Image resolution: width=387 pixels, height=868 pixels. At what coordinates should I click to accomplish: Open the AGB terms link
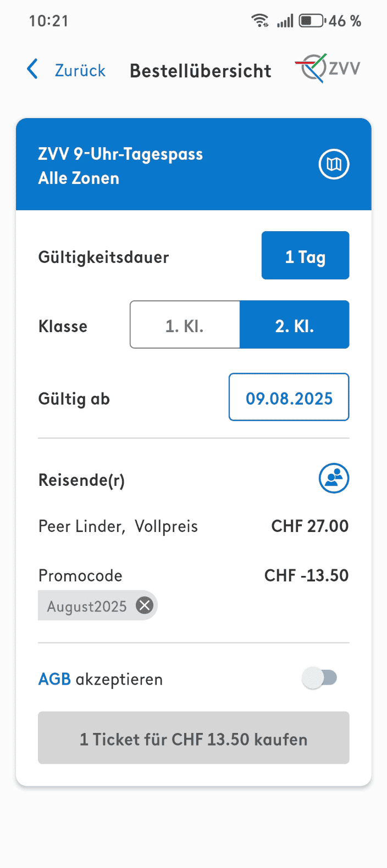(54, 679)
